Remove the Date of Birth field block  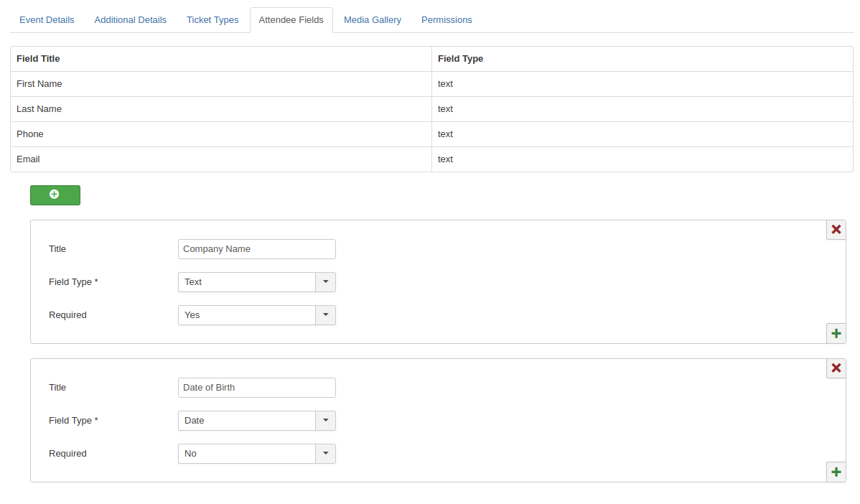coord(836,368)
